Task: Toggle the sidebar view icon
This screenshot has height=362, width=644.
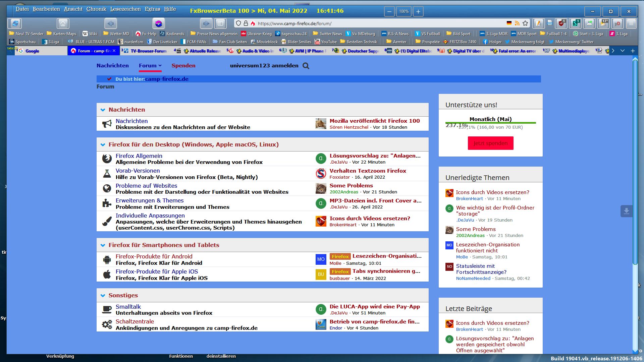Action: (x=220, y=23)
